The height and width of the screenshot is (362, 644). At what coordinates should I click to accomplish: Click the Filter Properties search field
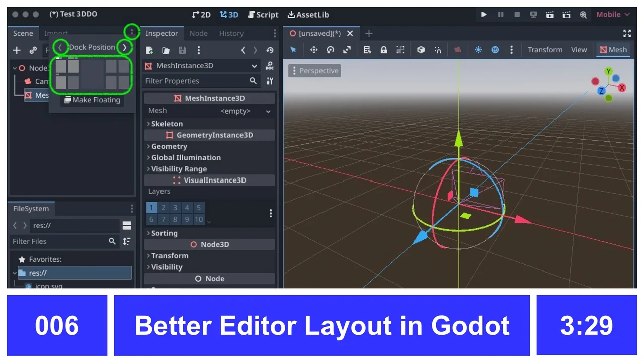point(196,81)
